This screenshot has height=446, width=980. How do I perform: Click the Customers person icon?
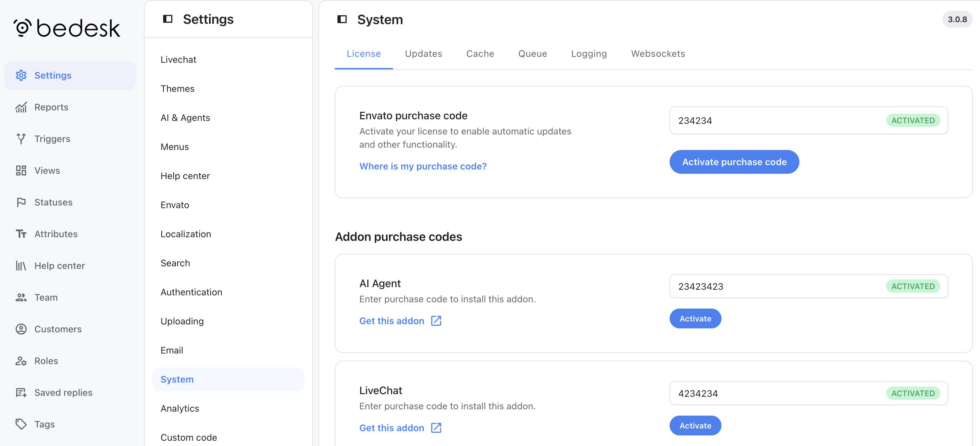coord(21,329)
